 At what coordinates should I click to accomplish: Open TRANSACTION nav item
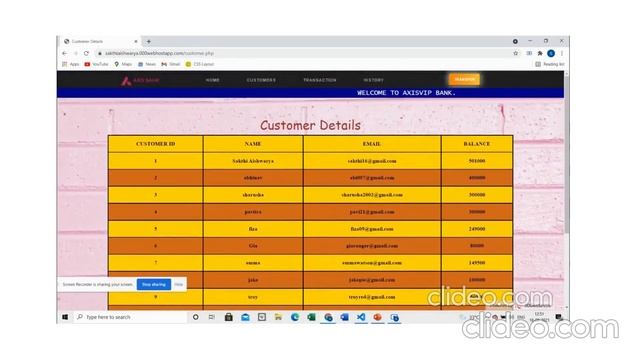click(x=320, y=80)
